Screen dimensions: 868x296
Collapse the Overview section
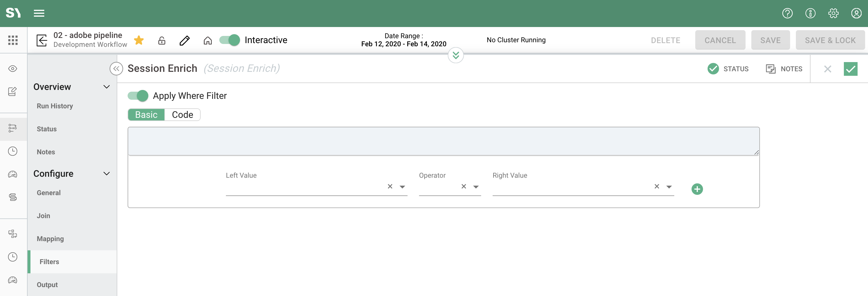[x=106, y=87]
